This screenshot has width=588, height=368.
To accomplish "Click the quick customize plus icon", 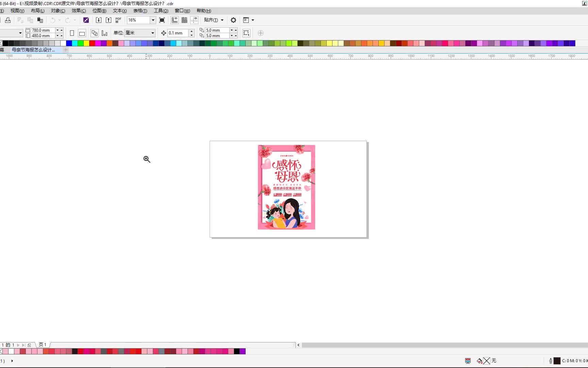I will click(x=261, y=33).
